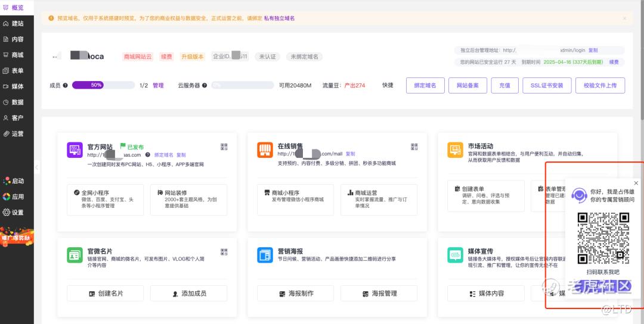Open QR code for 官方网站 card
The height and width of the screenshot is (324, 644).
pyautogui.click(x=224, y=147)
